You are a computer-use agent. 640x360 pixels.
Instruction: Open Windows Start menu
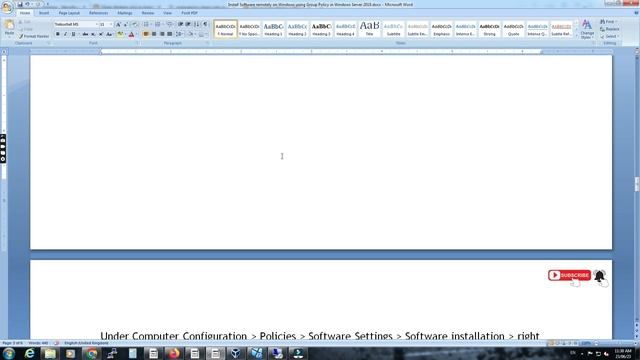9,353
